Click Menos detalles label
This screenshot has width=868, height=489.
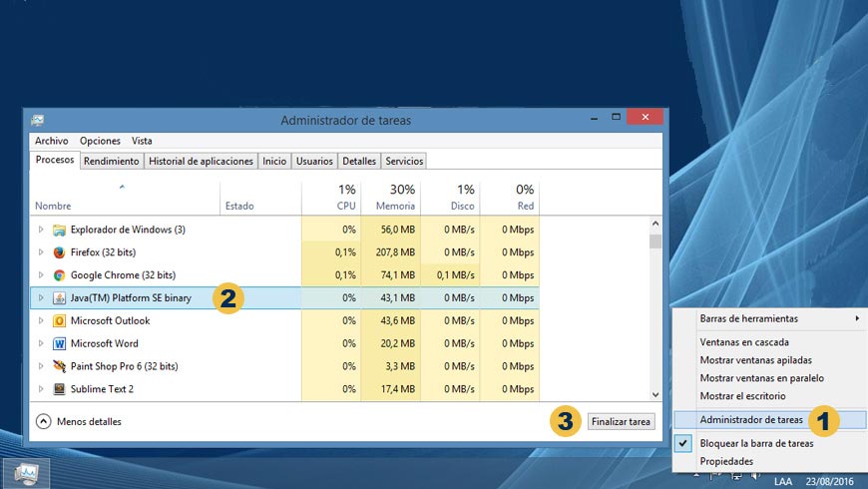click(89, 421)
